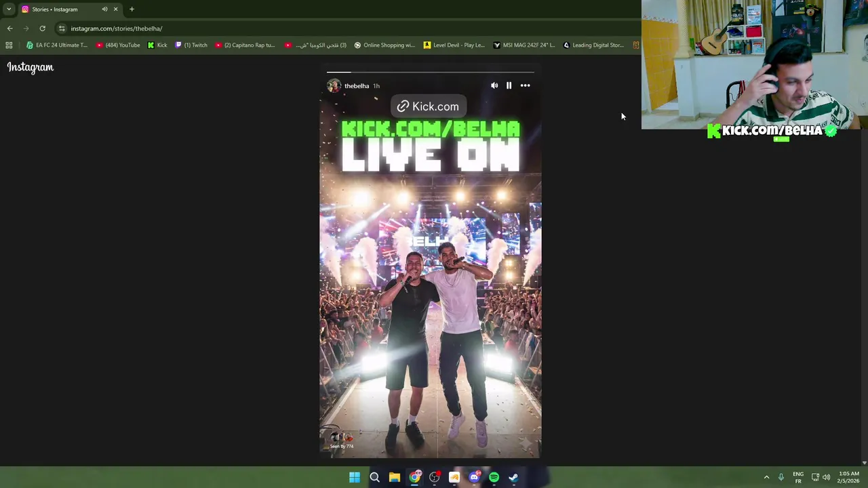Open the (1) Twitch bookmark
This screenshot has height=488, width=868.
point(191,45)
